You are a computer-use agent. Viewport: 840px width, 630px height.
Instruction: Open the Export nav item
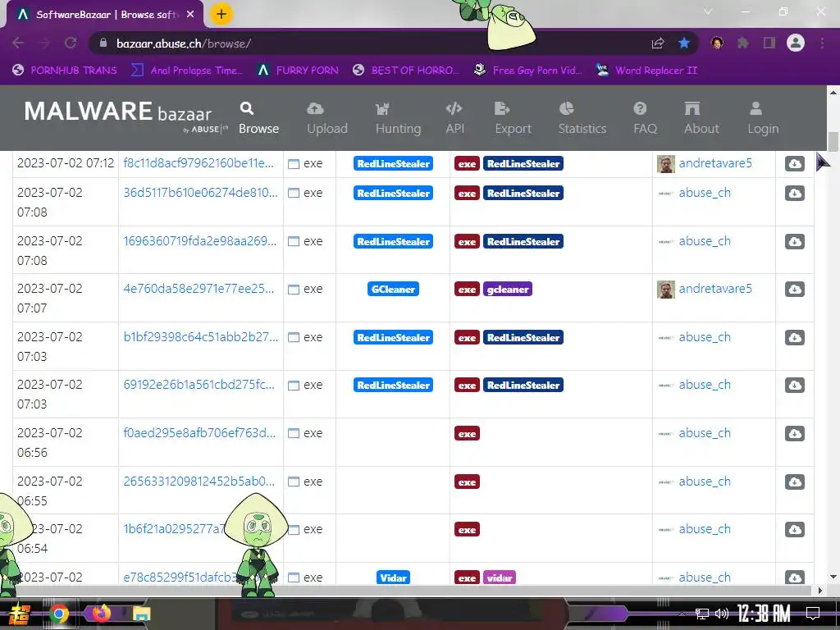[x=513, y=118]
